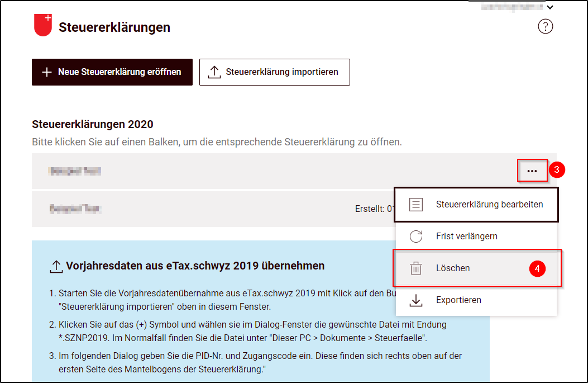Click the refresh icon beside Frist verlängern
The width and height of the screenshot is (588, 383).
[416, 236]
